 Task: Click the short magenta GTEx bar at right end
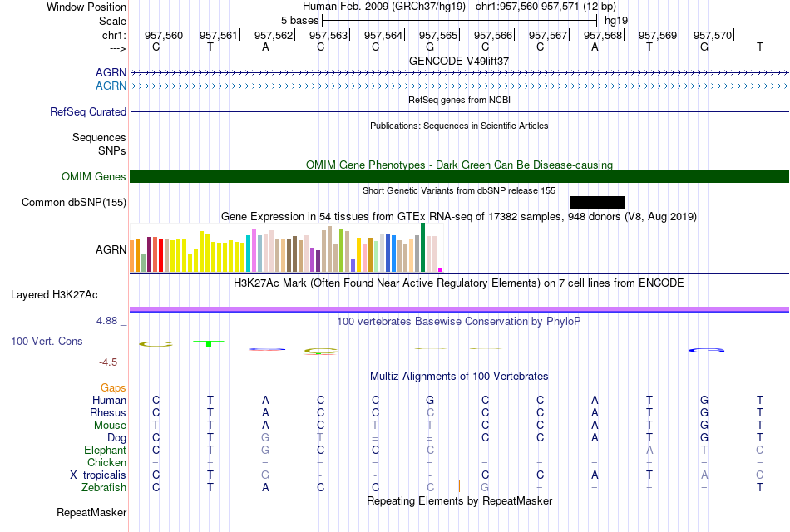441,269
